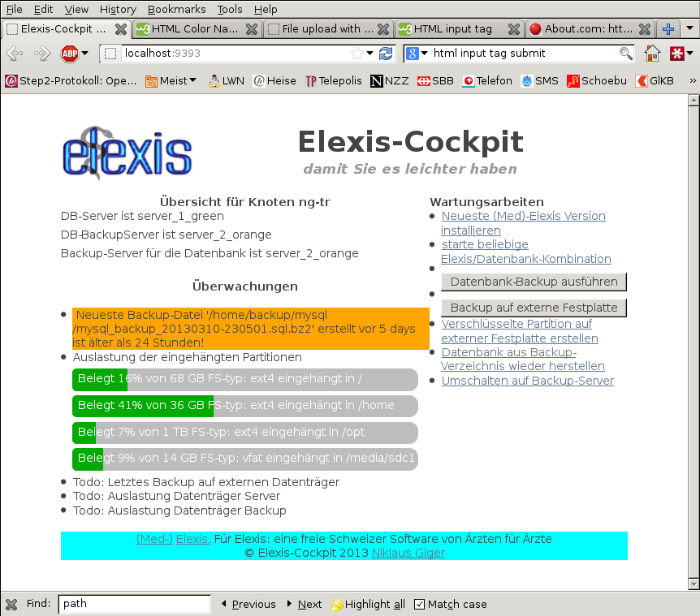Open the History menu
700x616 pixels.
118,10
